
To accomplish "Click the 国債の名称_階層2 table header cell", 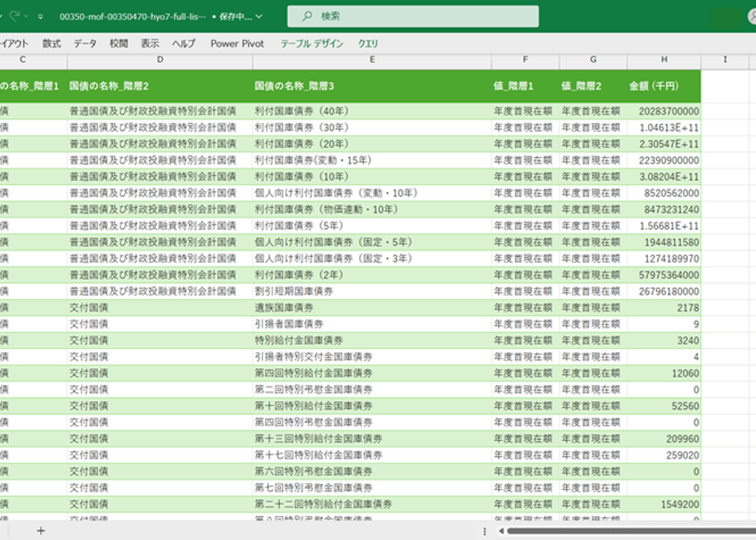I will point(160,86).
